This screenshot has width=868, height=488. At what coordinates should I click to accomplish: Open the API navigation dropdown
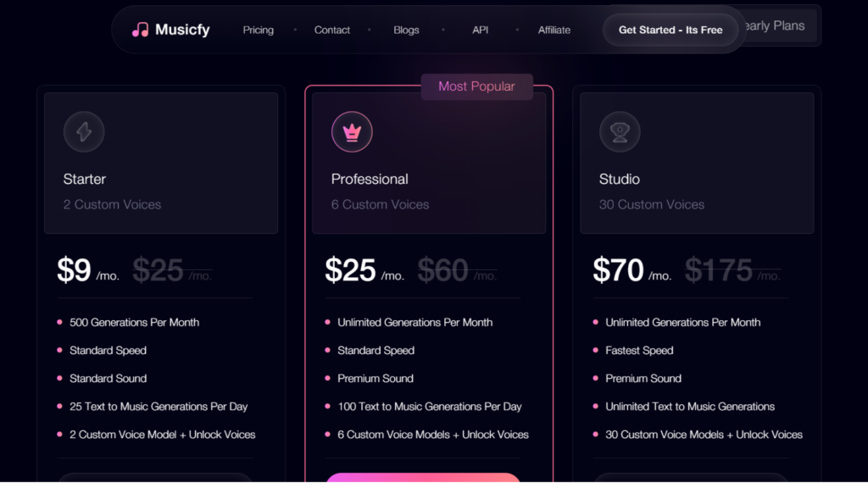coord(480,30)
